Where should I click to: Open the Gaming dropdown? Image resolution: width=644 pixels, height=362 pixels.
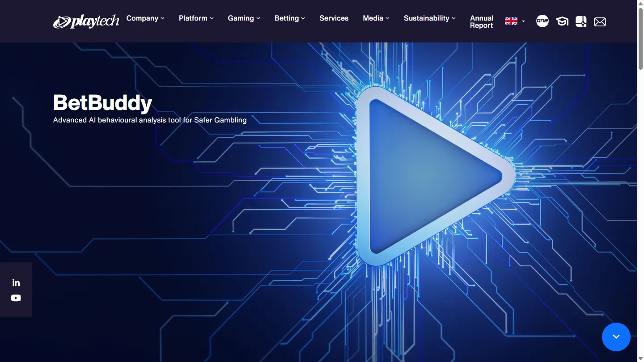pos(244,18)
